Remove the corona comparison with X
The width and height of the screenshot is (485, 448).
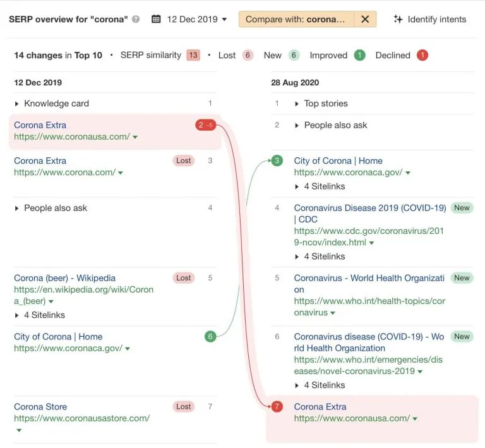click(x=365, y=19)
